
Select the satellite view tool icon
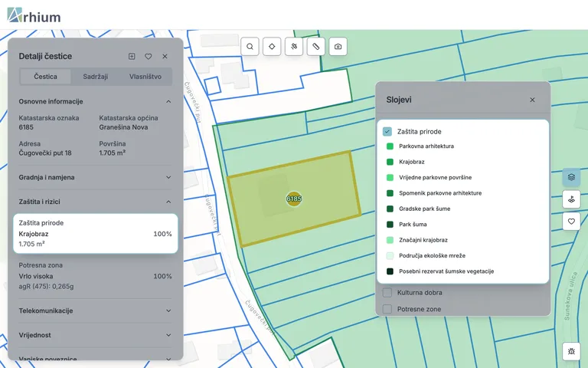[294, 47]
